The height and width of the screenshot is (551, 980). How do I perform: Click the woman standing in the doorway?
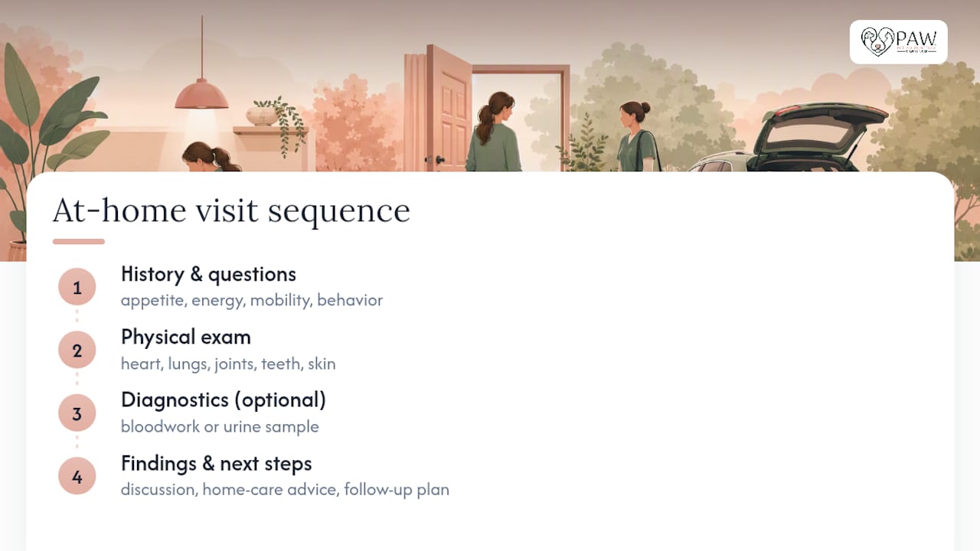pos(494,132)
